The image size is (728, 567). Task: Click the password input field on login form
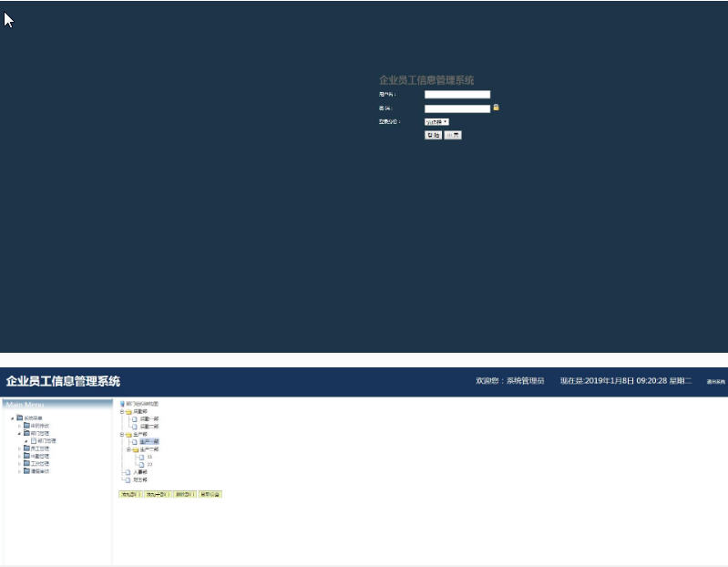click(457, 108)
